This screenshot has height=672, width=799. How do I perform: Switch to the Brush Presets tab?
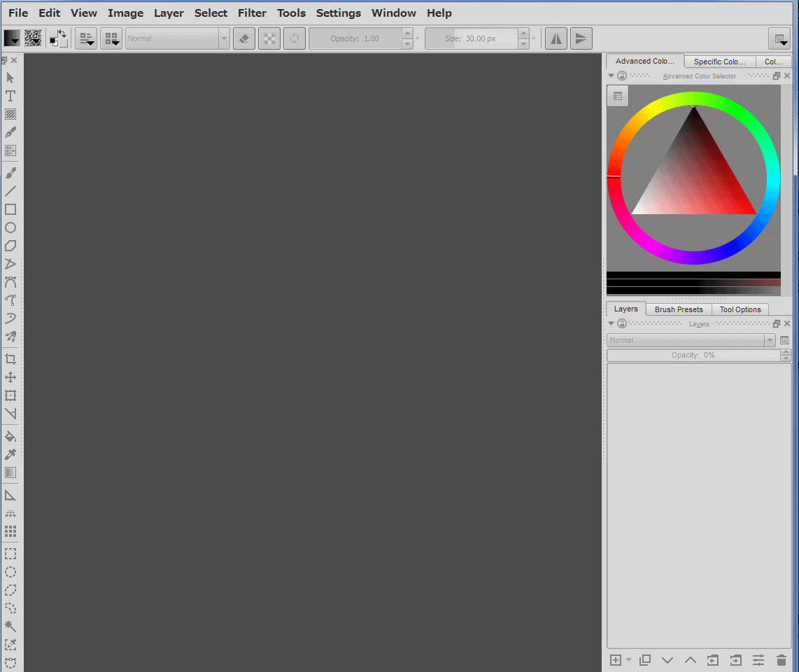click(x=679, y=309)
